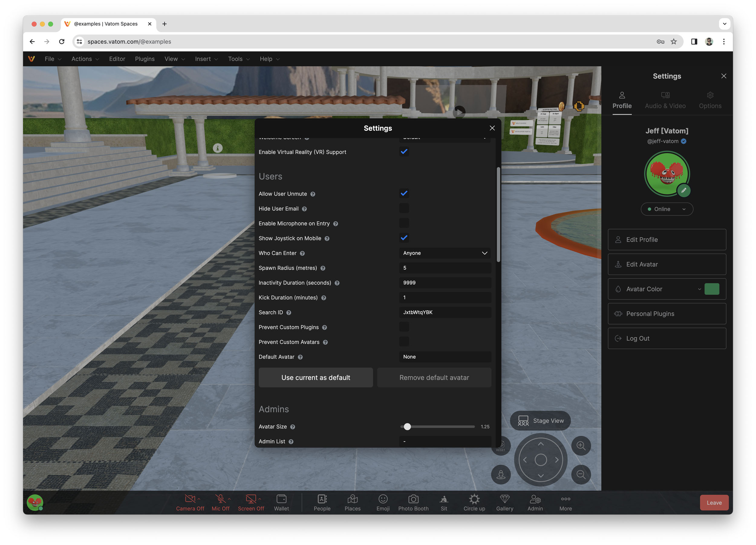
Task: Click the info marker in the 3D scene
Action: click(218, 148)
